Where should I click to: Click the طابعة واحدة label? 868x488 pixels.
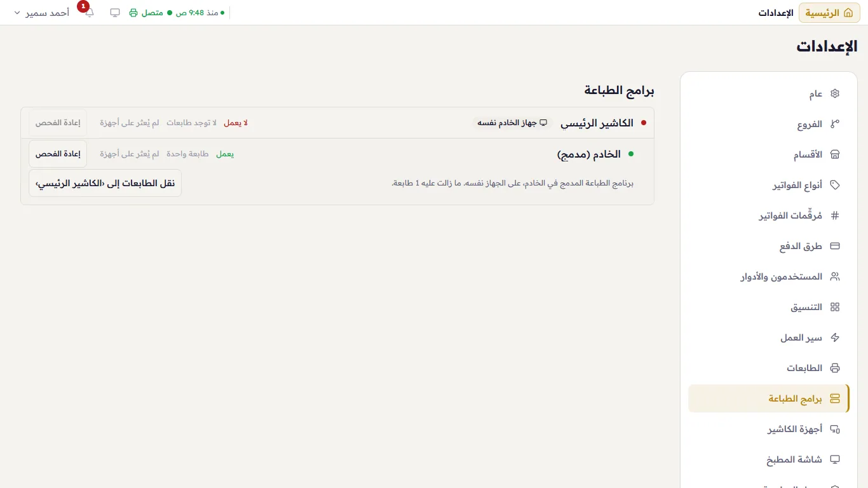pos(187,154)
